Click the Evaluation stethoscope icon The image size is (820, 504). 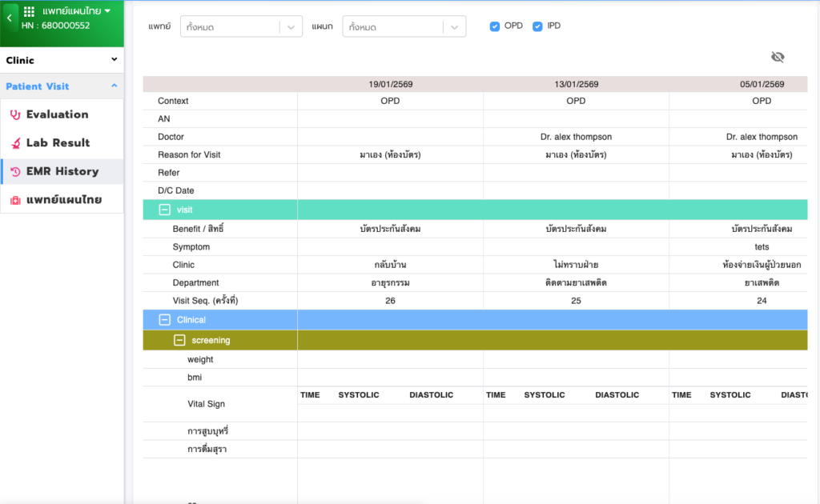click(x=14, y=114)
